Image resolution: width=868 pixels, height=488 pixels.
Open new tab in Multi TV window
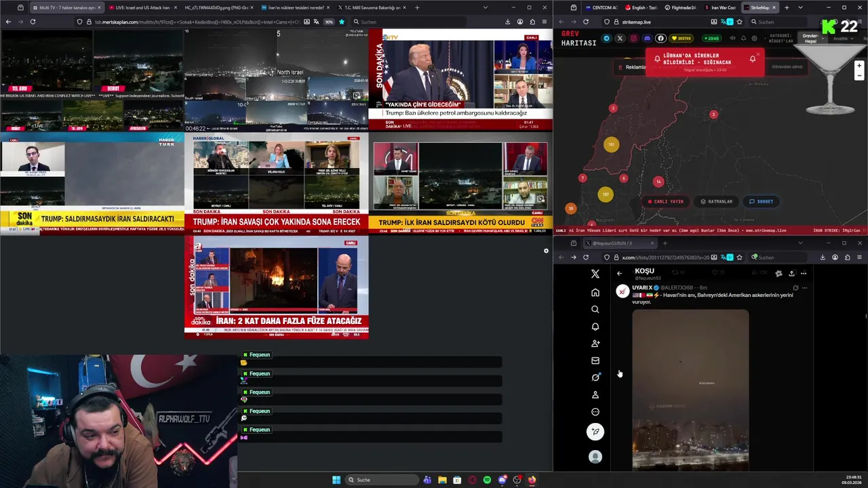(x=416, y=7)
